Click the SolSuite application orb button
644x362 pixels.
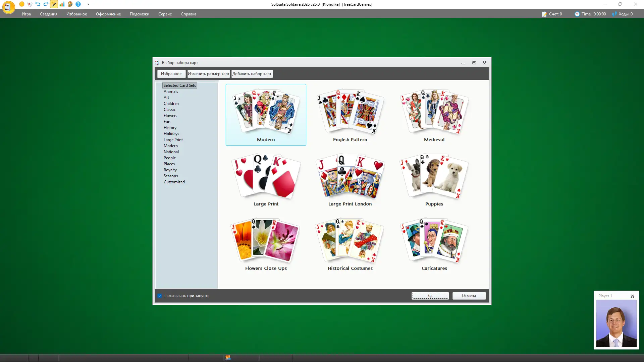click(8, 7)
